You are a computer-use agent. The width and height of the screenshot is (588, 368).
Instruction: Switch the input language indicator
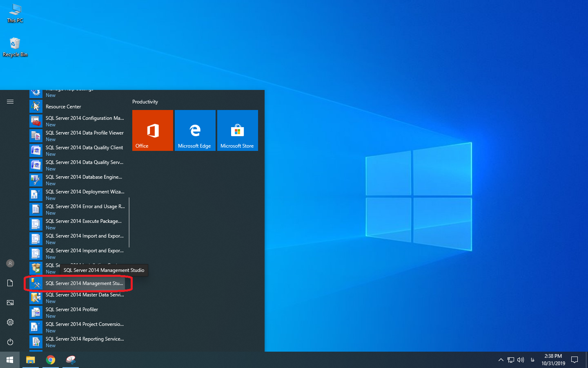coord(532,360)
